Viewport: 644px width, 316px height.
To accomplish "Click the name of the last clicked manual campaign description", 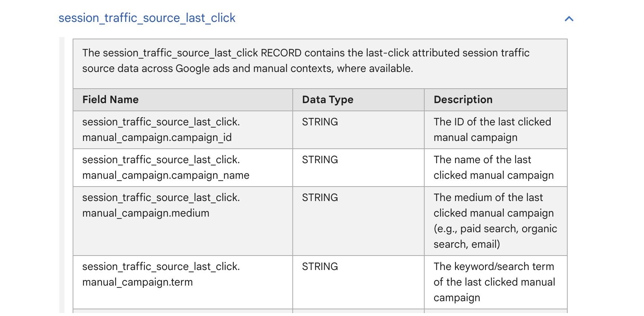I will [x=493, y=167].
